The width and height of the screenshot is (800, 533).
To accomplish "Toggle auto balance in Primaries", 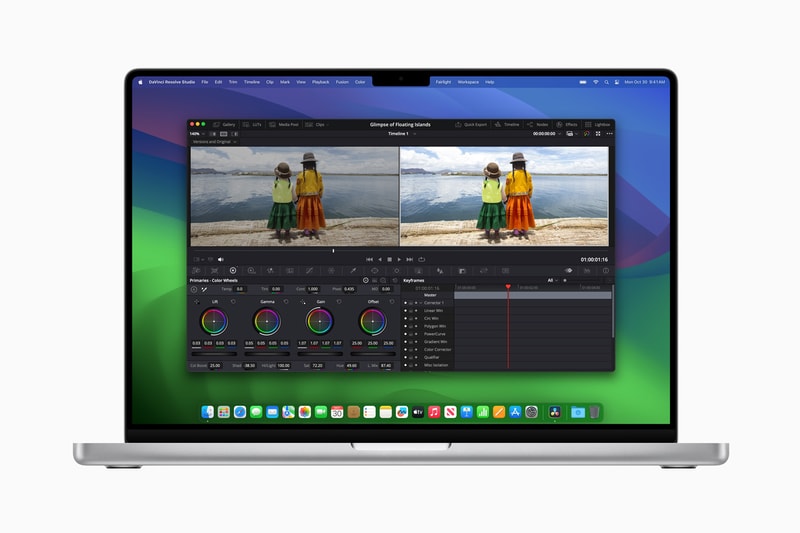I will click(x=194, y=289).
